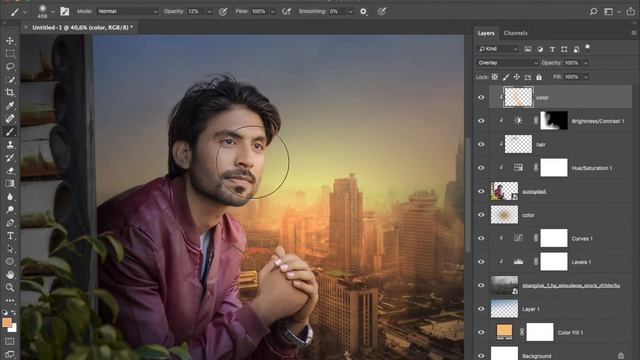The image size is (640, 360).
Task: Select the Rectangular Marquee tool
Action: (10, 53)
